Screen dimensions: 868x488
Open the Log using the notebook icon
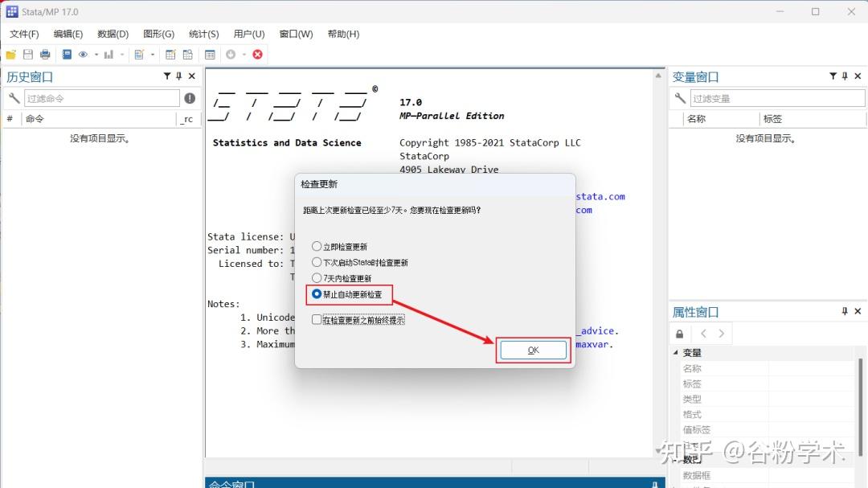coord(66,55)
